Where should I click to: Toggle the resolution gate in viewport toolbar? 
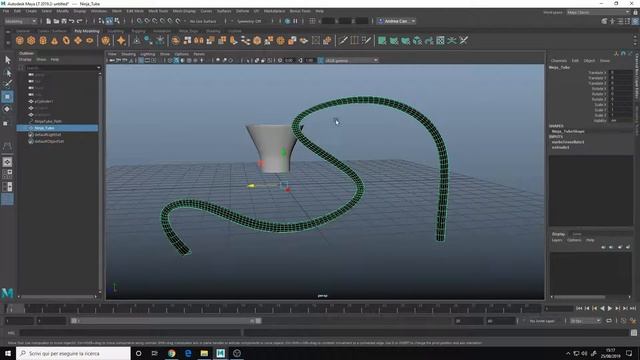coord(154,60)
